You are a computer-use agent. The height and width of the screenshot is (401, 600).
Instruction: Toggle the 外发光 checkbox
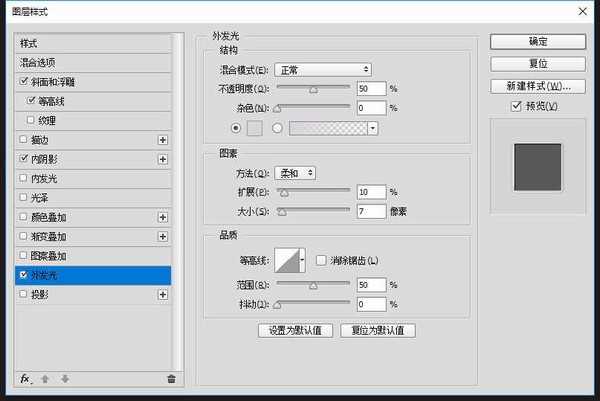[23, 275]
